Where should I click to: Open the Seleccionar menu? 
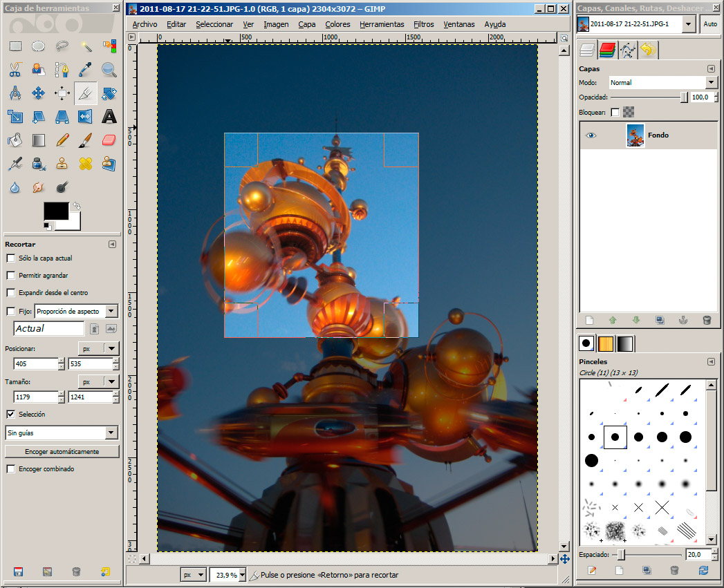click(214, 24)
